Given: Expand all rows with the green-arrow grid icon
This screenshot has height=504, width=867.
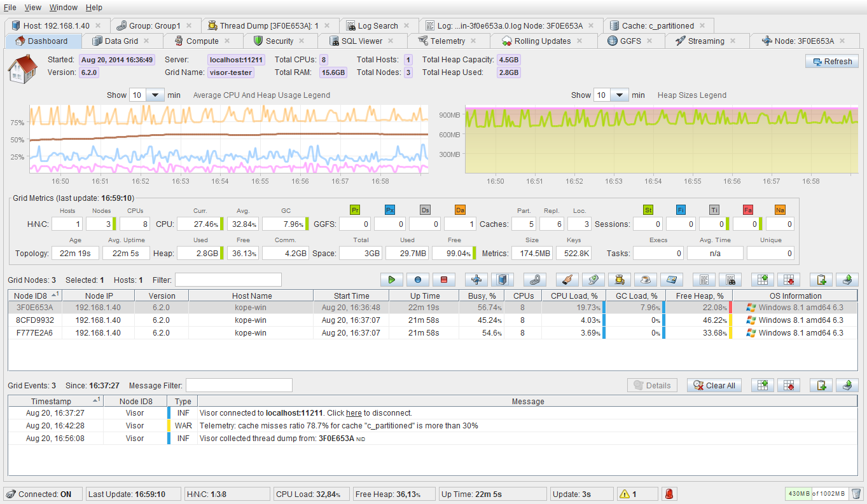Looking at the screenshot, I should [762, 280].
